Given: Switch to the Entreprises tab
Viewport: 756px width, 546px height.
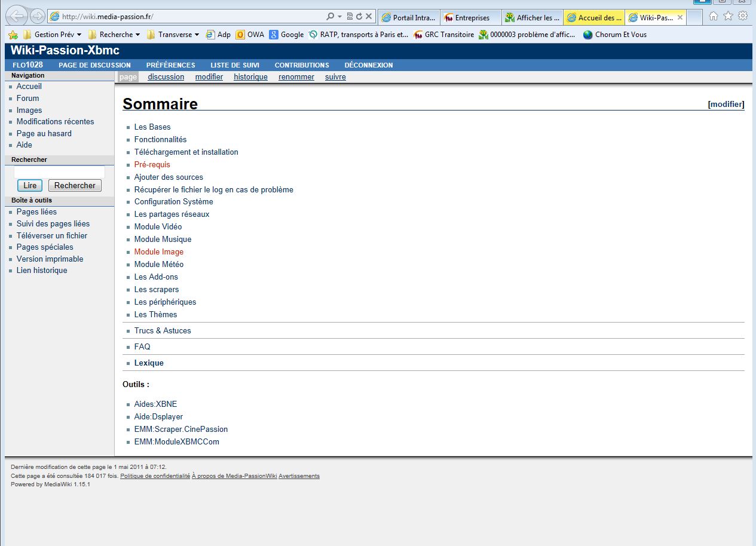Looking at the screenshot, I should (472, 17).
